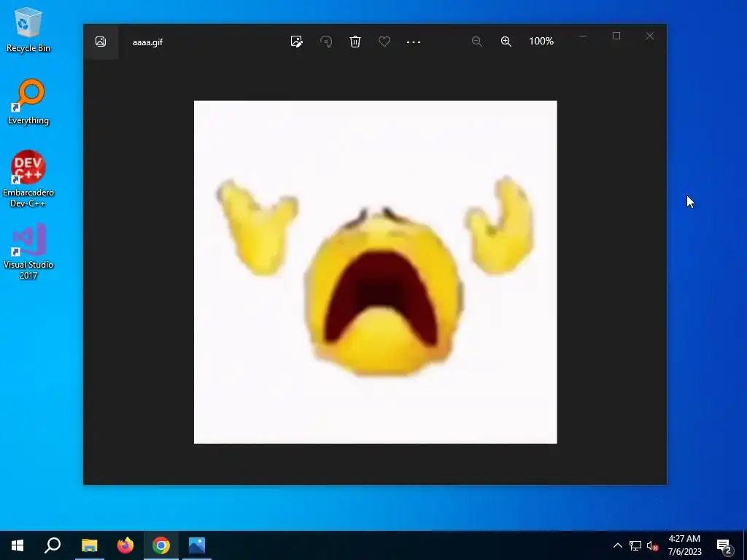Open the Windows Start menu
Screen dimensions: 747x560
click(x=18, y=545)
